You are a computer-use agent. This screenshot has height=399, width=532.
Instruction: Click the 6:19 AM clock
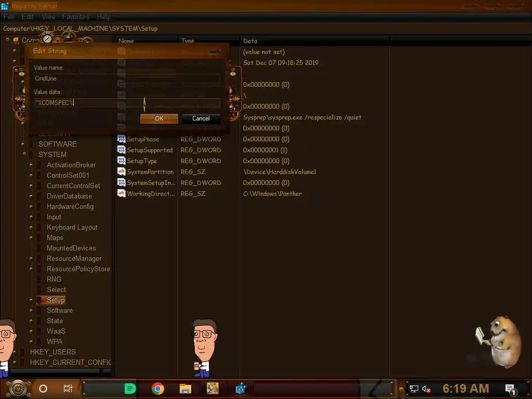(466, 389)
